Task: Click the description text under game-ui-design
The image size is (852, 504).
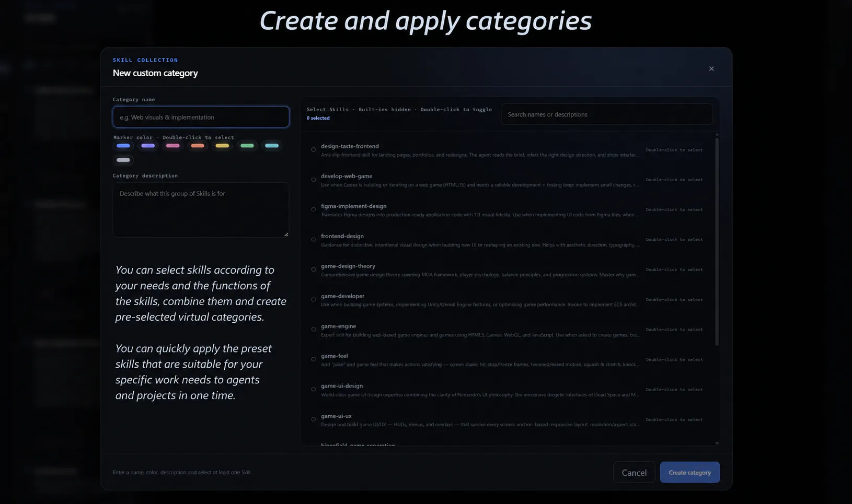Action: (x=480, y=395)
